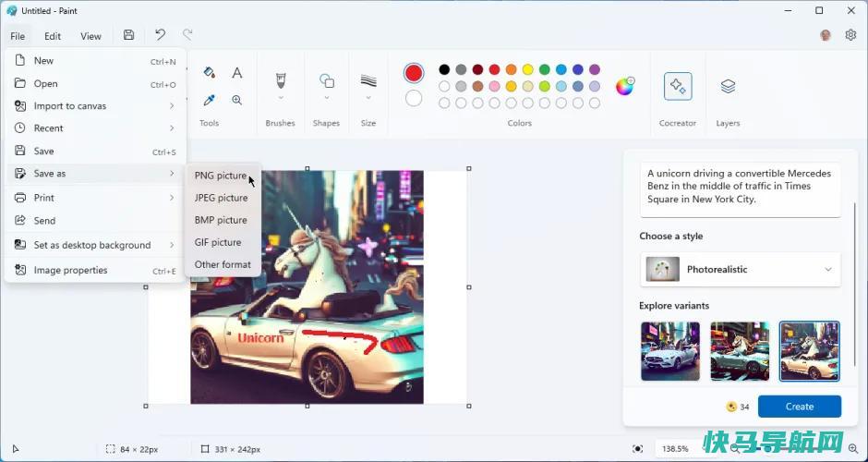Click the Shapes tool icon

pyautogui.click(x=327, y=81)
